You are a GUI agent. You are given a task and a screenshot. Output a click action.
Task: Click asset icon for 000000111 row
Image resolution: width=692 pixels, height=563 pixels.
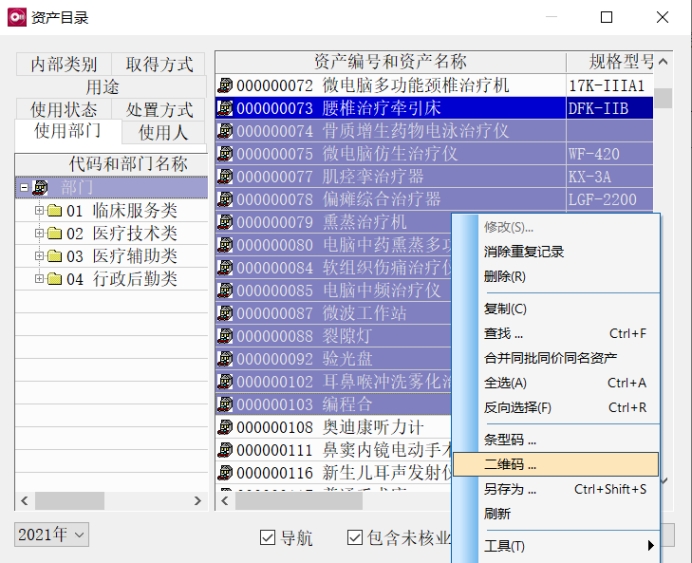click(x=225, y=450)
